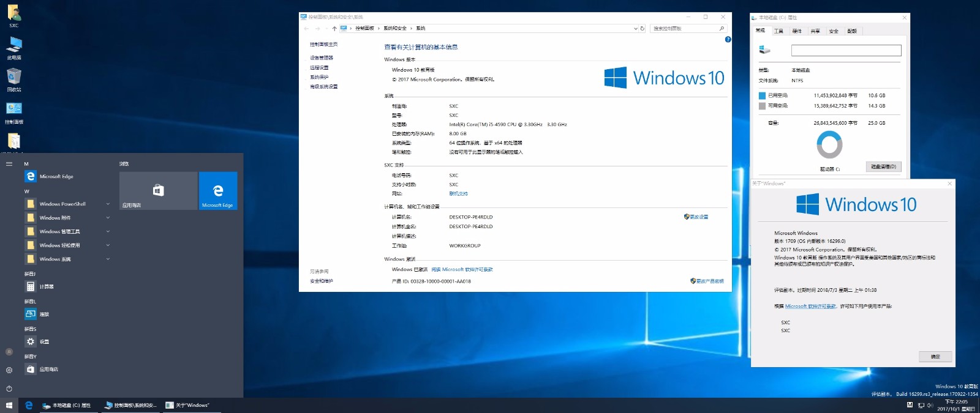Select the Hardware (硬件) tab in C: properties

[x=797, y=31]
